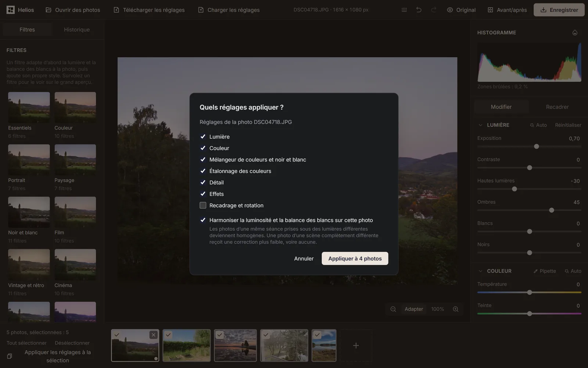Click the Enregistrer button

tap(559, 10)
